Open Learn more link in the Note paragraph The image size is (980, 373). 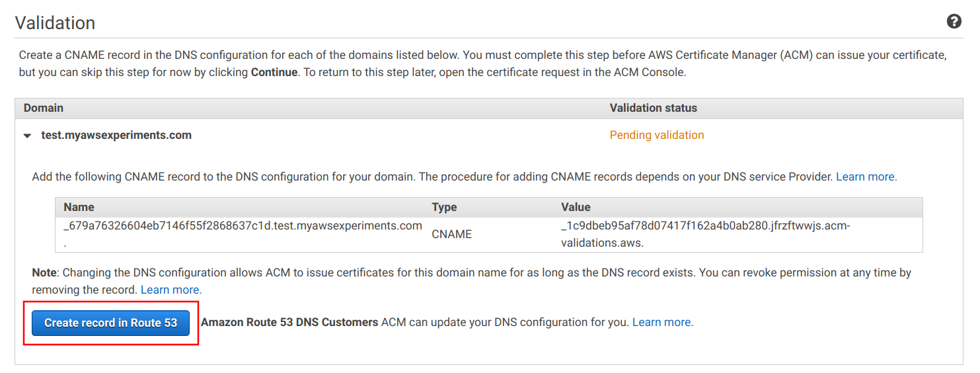coord(171,290)
